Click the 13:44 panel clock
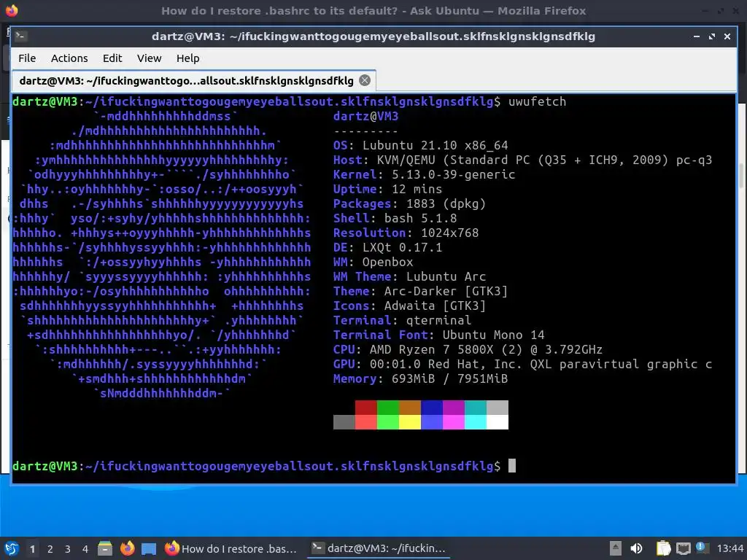This screenshot has height=560, width=747. point(729,548)
